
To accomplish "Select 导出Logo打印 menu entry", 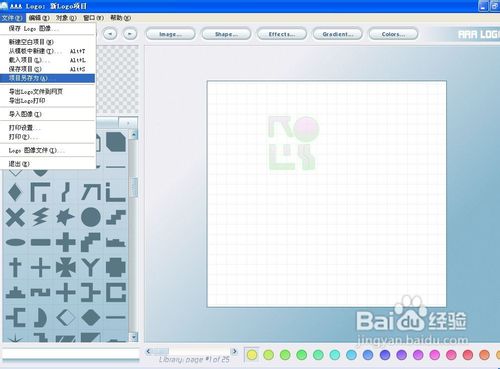I will coord(47,101).
